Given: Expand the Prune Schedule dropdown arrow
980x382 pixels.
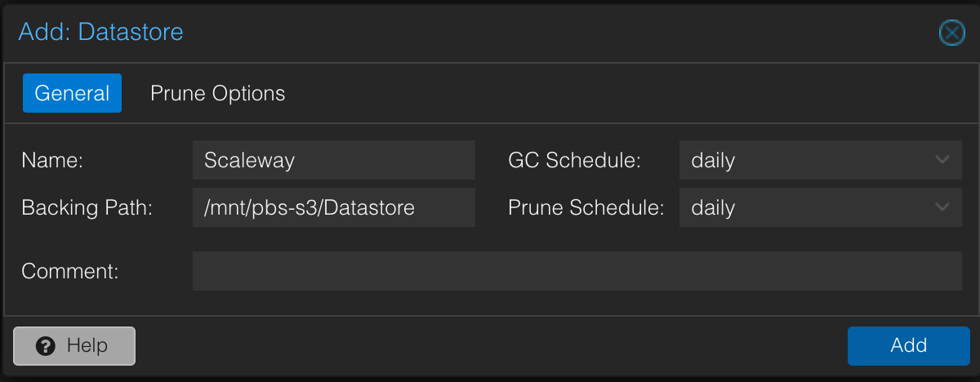Looking at the screenshot, I should click(942, 207).
